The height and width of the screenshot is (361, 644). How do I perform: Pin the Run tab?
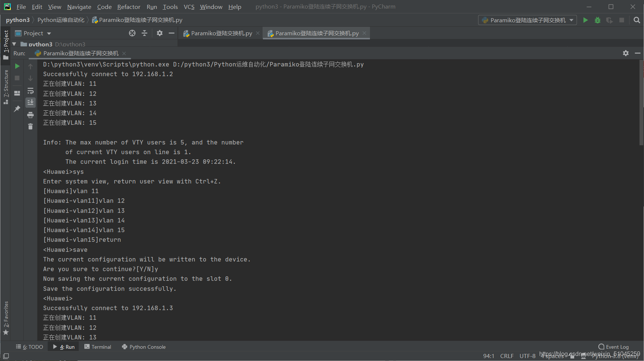click(17, 108)
